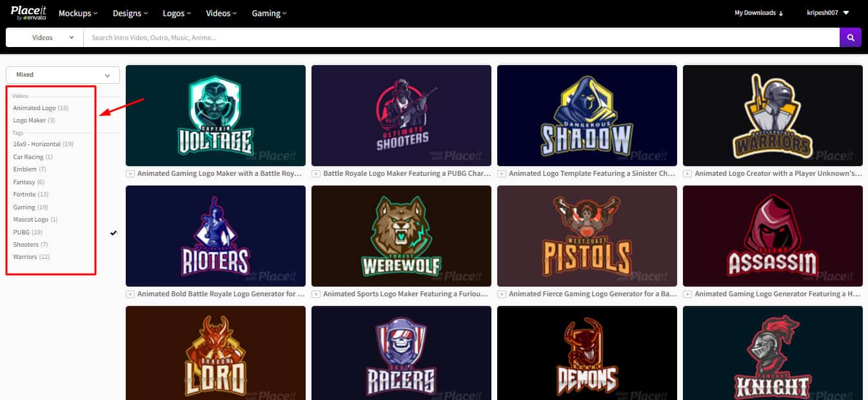Open title 'Animated Bold Battle Royale Logo Generator for…'
The width and height of the screenshot is (868, 400).
pyautogui.click(x=221, y=294)
